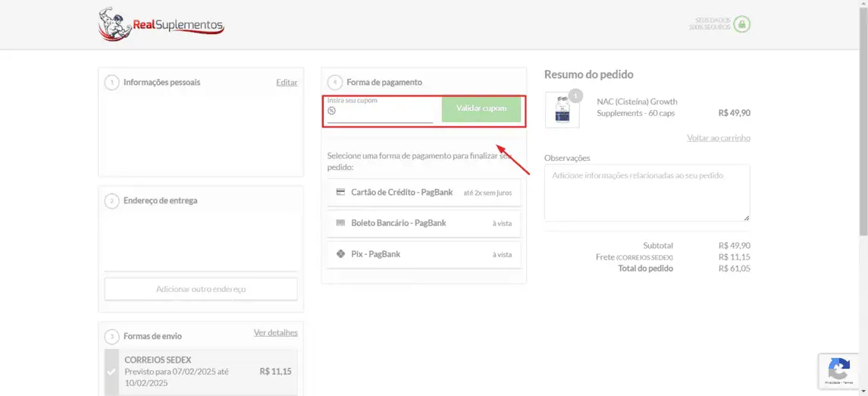Open Ver detalhes shipping link

coord(276,333)
